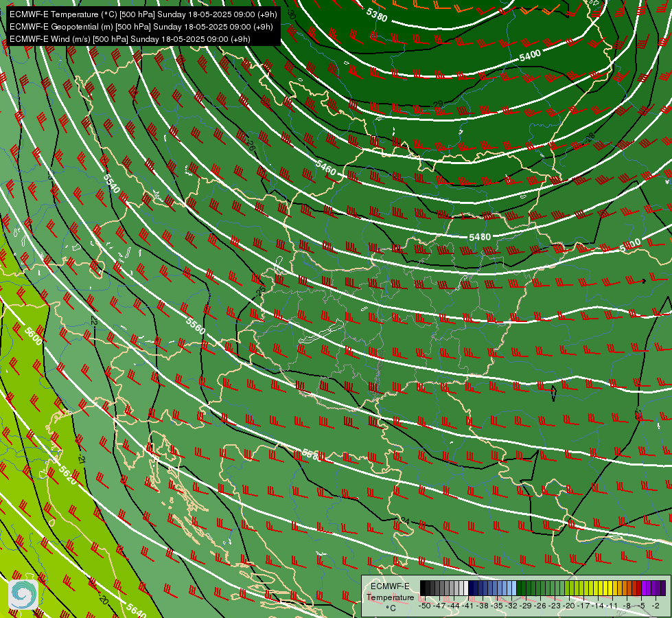Click the 5540 geopotential contour label
This screenshot has width=672, height=618.
click(111, 183)
